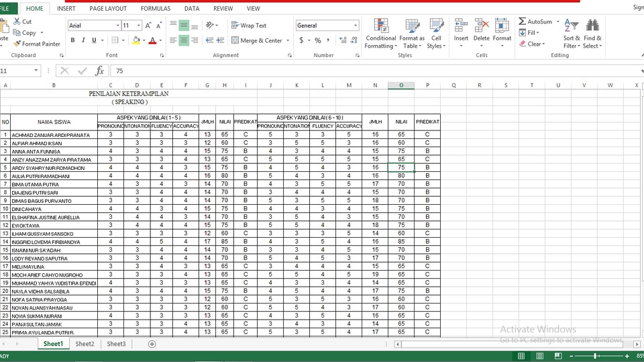The width and height of the screenshot is (644, 362).
Task: Switch to Page Layout view icon
Action: point(539,356)
